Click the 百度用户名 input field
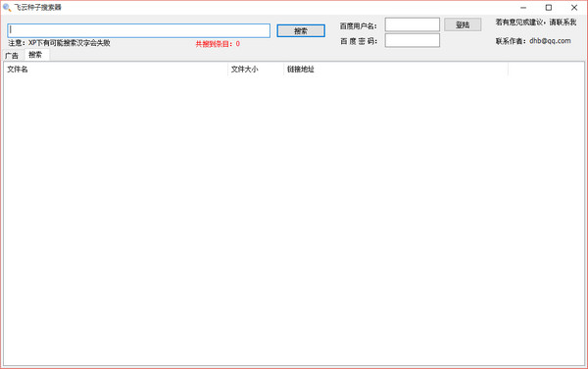588x369 pixels. (413, 24)
